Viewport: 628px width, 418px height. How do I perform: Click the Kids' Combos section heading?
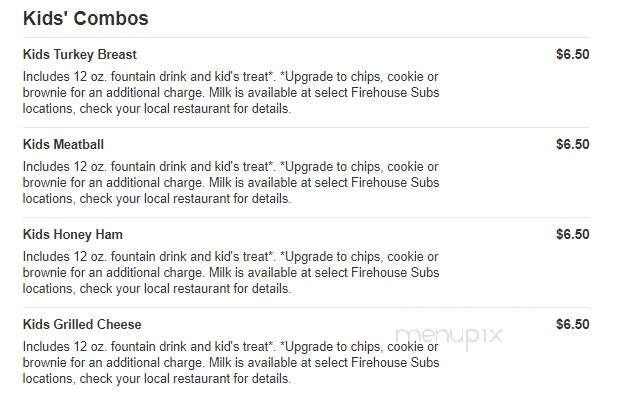[86, 18]
